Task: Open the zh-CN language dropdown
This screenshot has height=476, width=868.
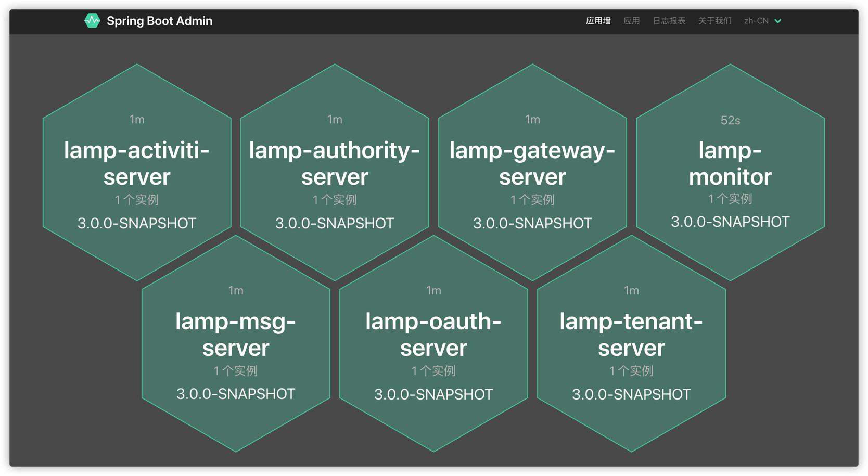Action: 756,21
